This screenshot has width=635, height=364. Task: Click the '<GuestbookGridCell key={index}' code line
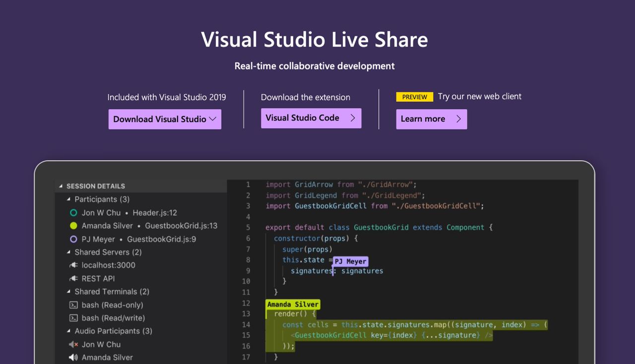point(392,335)
